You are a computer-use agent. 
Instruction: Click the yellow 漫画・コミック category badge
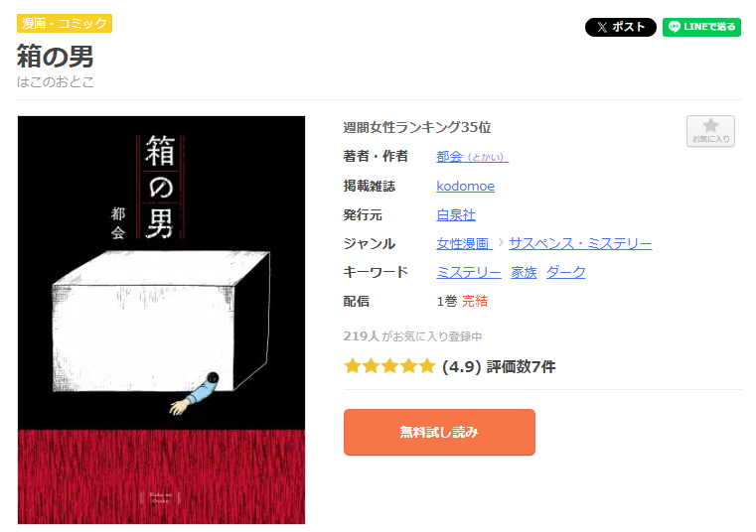click(x=65, y=23)
